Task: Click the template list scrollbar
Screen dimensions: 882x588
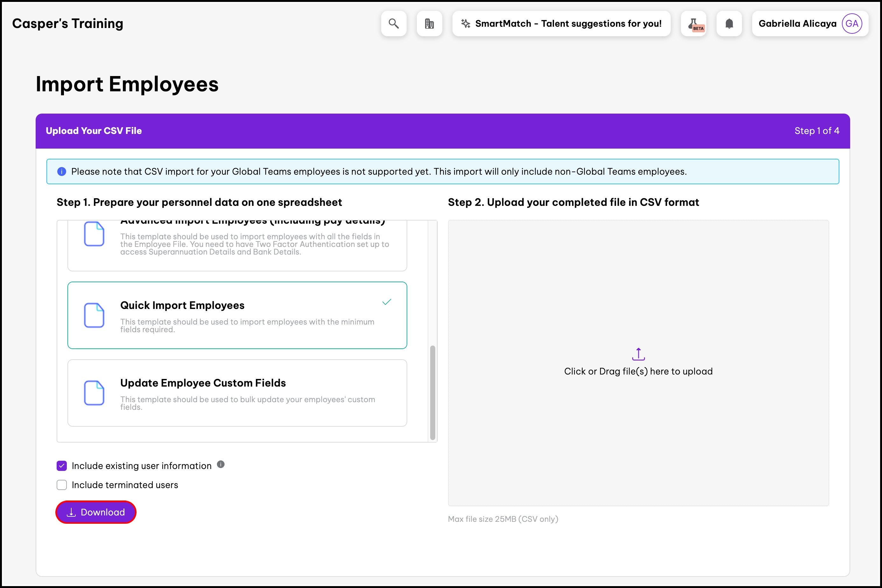Action: coord(432,392)
